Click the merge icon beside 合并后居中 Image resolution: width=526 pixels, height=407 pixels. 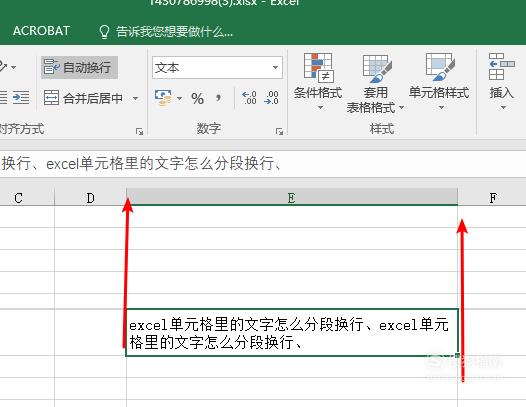pos(51,98)
